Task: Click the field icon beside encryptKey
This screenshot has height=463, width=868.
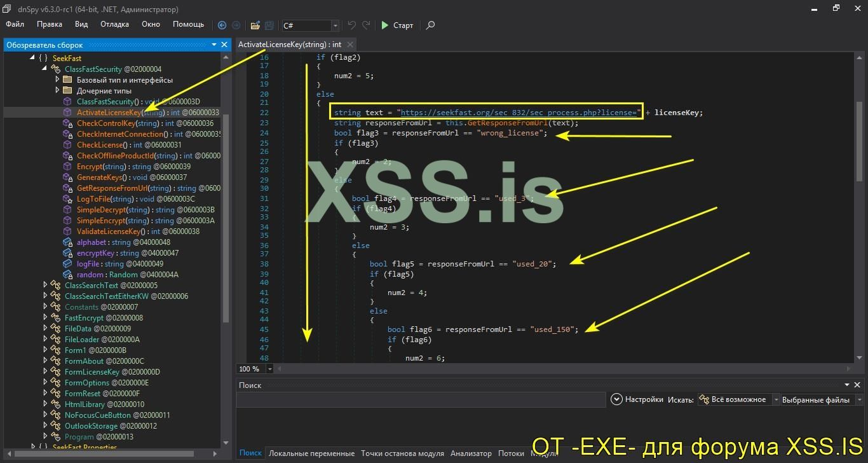Action: (67, 253)
